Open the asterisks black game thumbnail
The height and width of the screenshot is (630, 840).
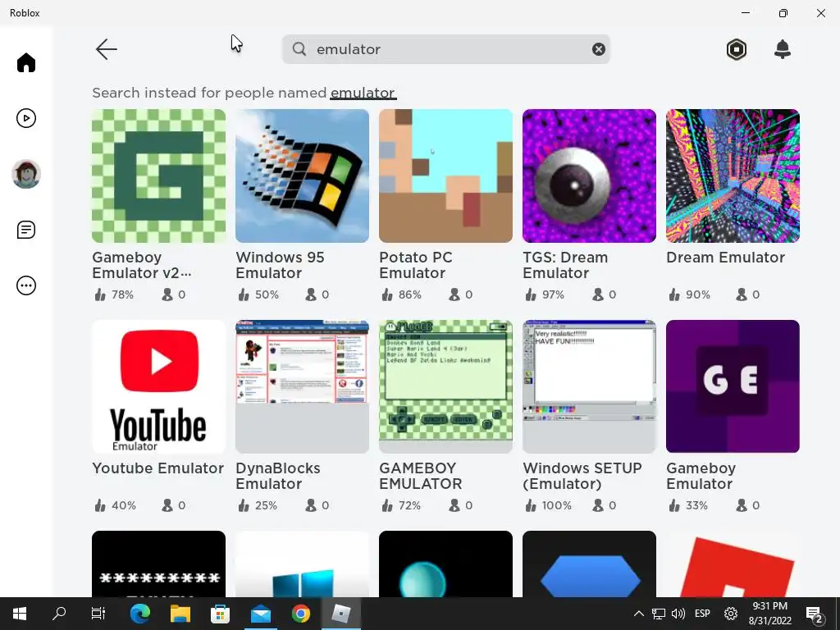[x=158, y=564]
